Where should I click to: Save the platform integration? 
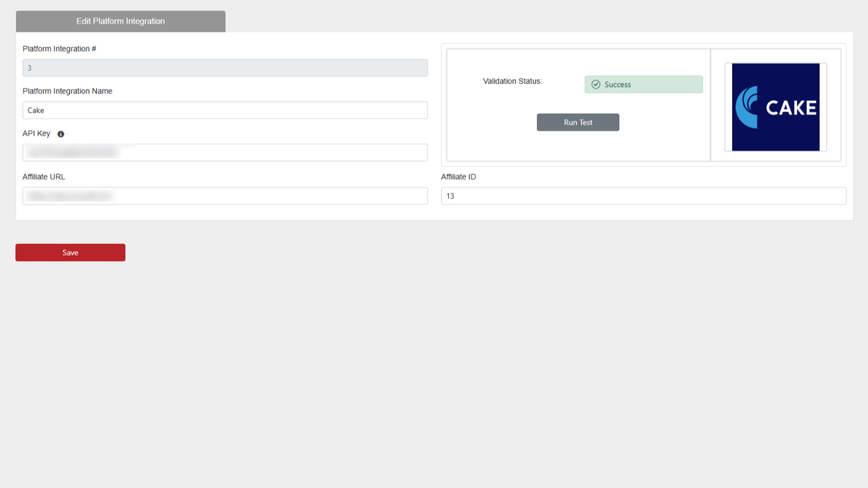click(70, 253)
